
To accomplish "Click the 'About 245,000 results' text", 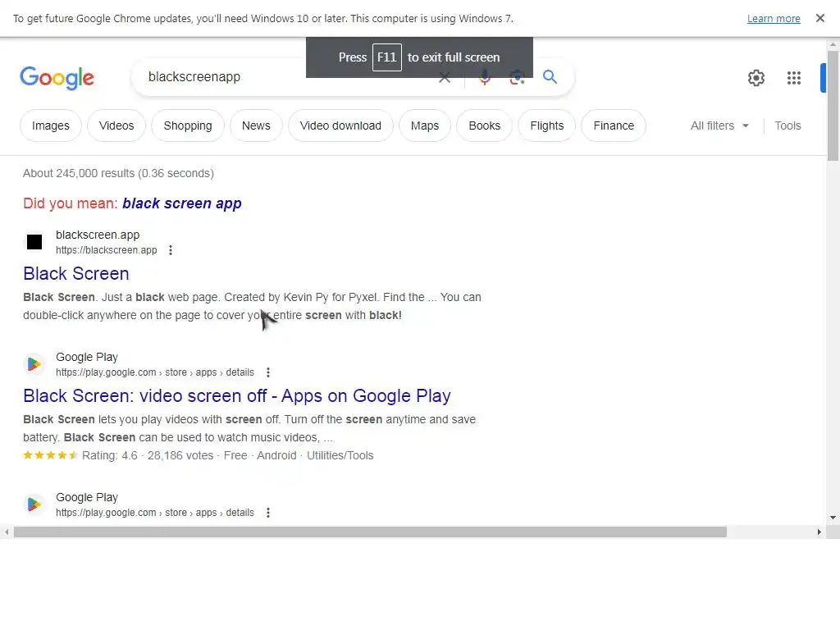I will click(x=118, y=174).
